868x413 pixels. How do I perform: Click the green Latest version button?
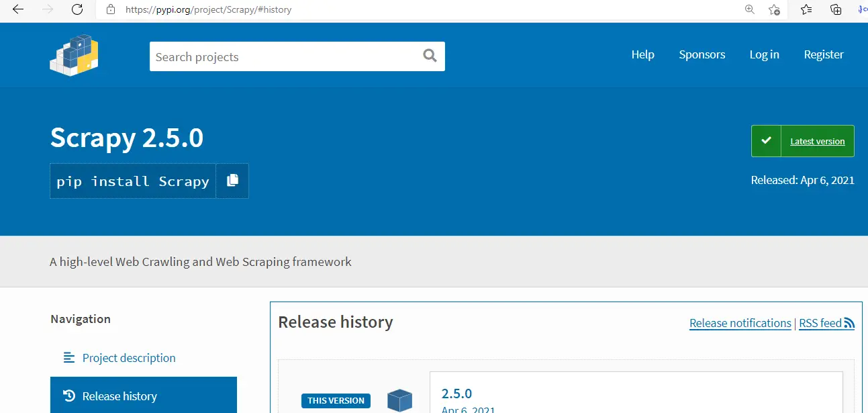coord(803,141)
